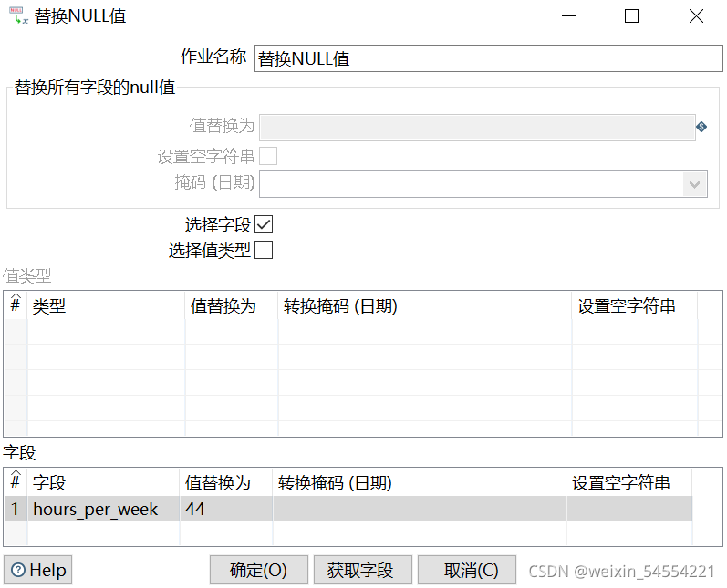Enable the 选择值类型 checkbox
Screen dimensions: 727x588
coord(264,250)
